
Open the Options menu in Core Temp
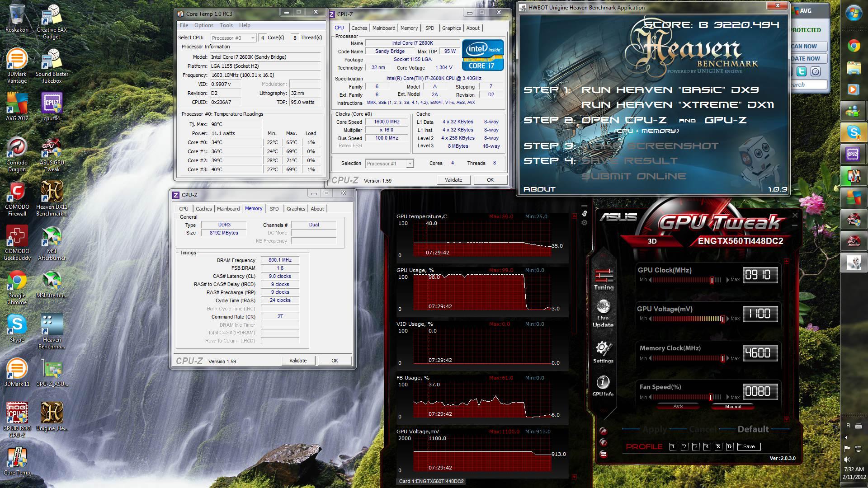point(204,25)
